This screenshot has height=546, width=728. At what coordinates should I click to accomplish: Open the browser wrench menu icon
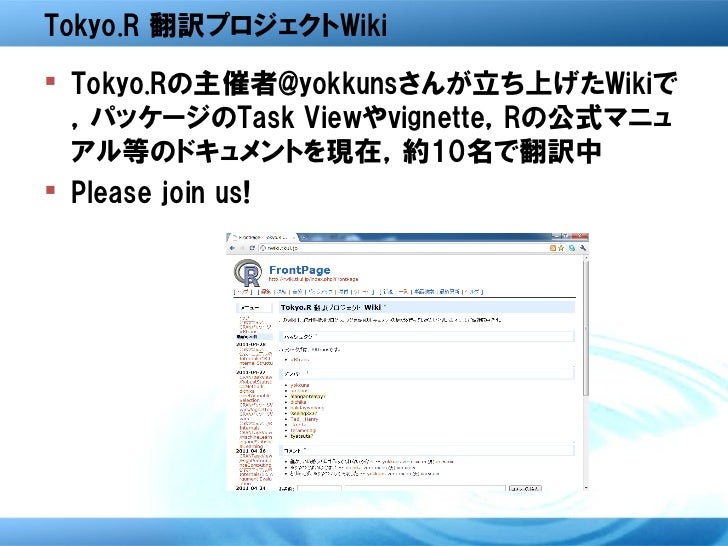583,248
